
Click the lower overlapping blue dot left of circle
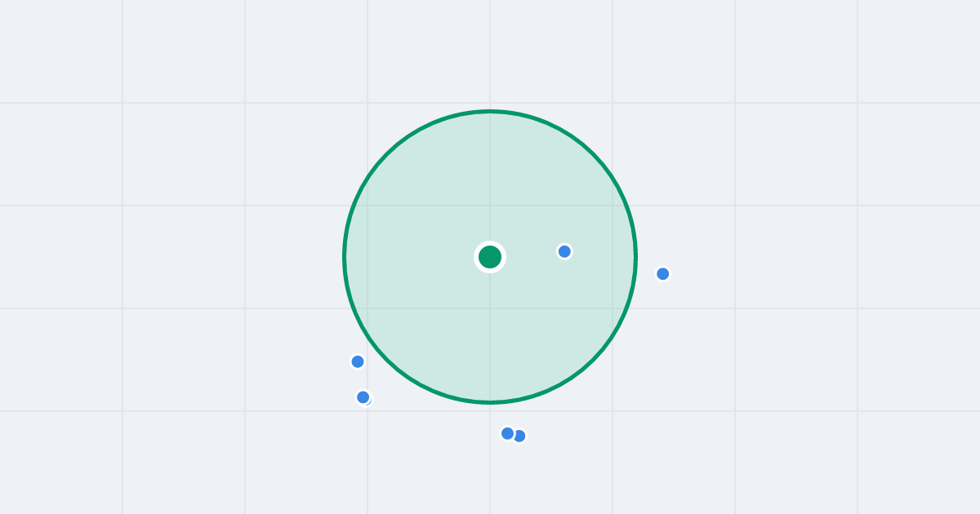click(363, 397)
